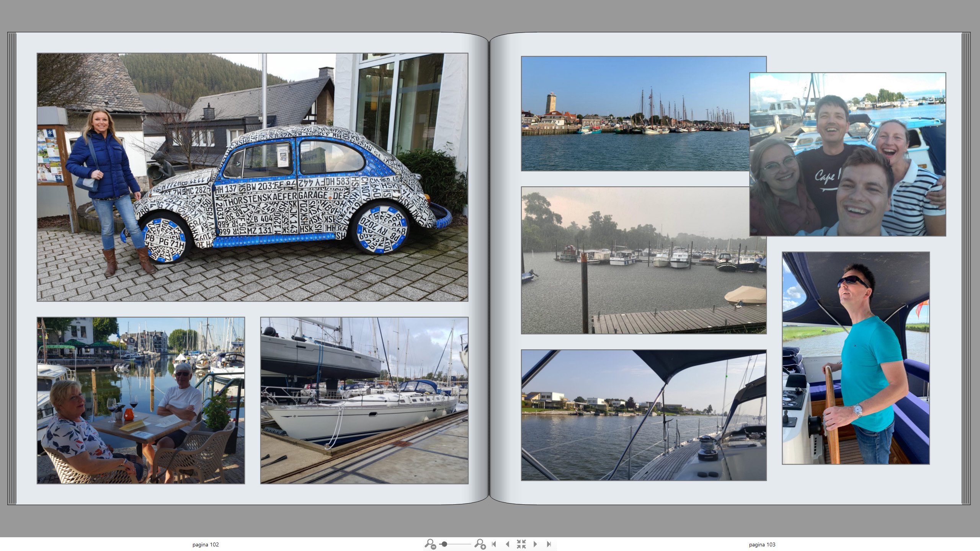Image resolution: width=980 pixels, height=551 pixels.
Task: Jump to the first page
Action: (x=494, y=544)
